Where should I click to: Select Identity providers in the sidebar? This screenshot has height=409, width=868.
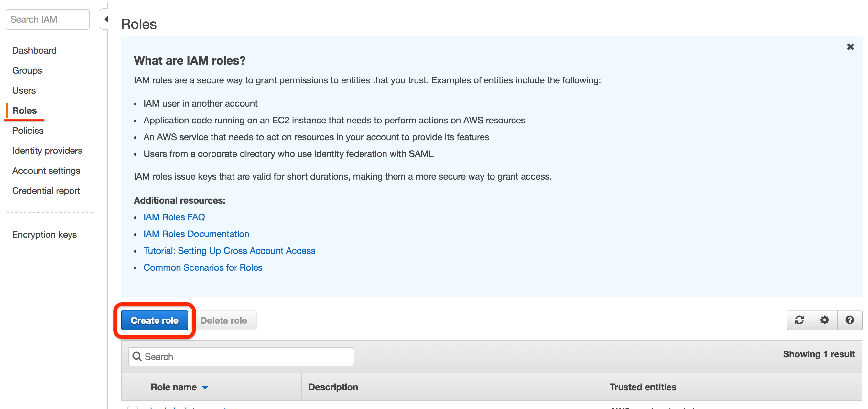(47, 151)
